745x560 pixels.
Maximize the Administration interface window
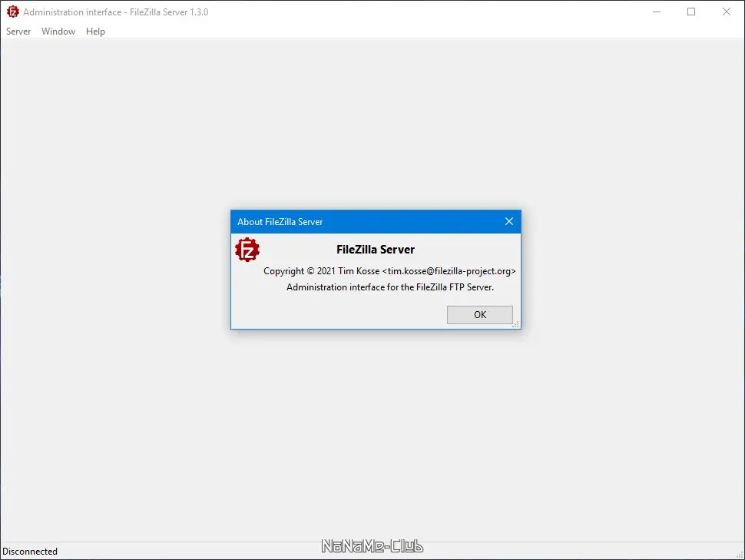(691, 12)
